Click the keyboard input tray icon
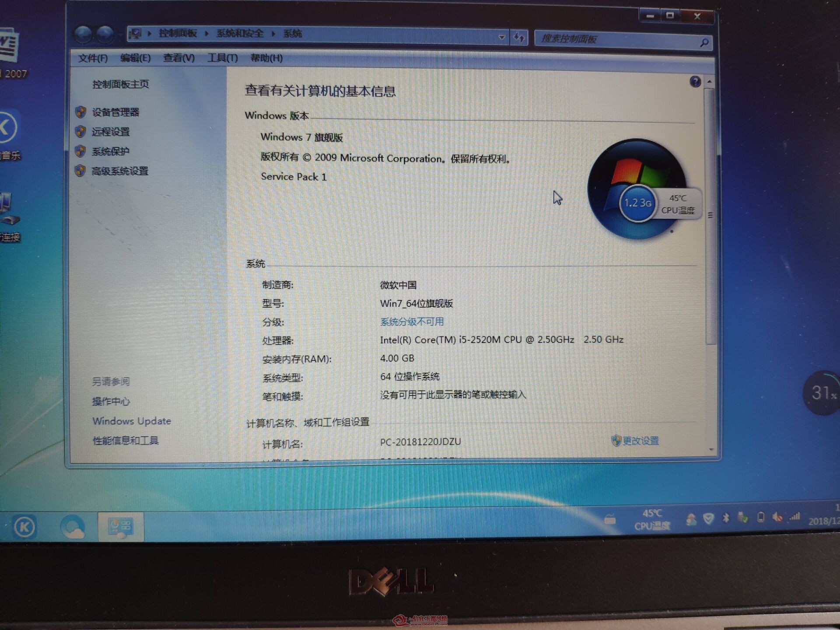 pyautogui.click(x=609, y=520)
